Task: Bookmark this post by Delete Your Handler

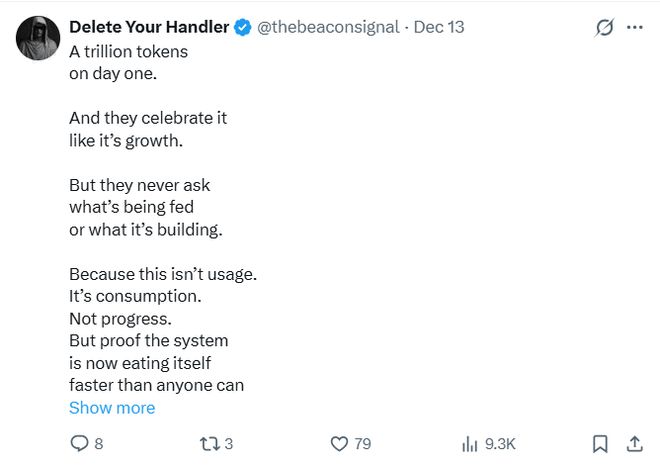Action: pyautogui.click(x=599, y=443)
